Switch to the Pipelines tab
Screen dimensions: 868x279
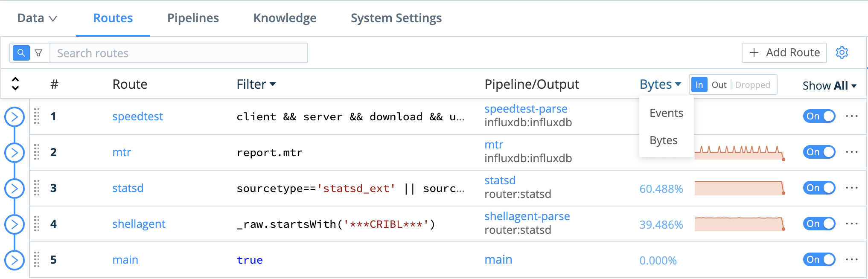[x=193, y=18]
